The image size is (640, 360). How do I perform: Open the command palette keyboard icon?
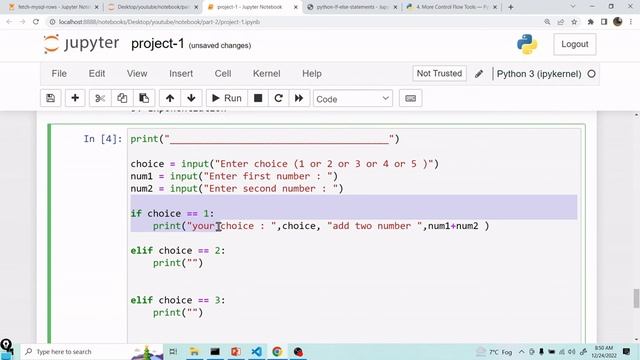coord(411,98)
